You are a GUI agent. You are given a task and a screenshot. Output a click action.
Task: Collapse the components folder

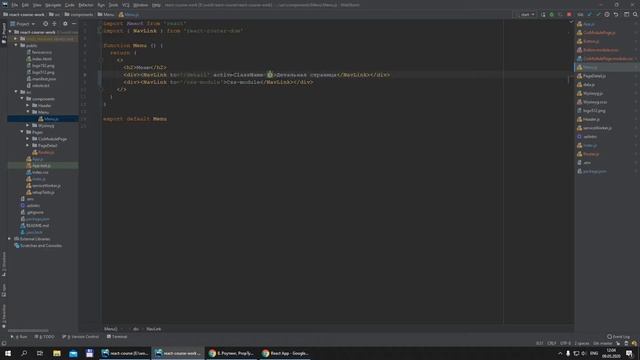22,98
